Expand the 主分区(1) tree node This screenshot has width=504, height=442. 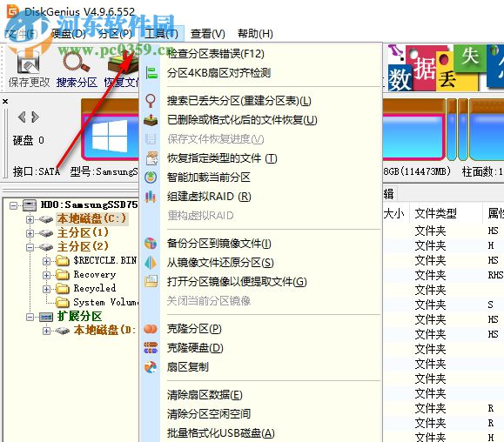[x=30, y=233]
